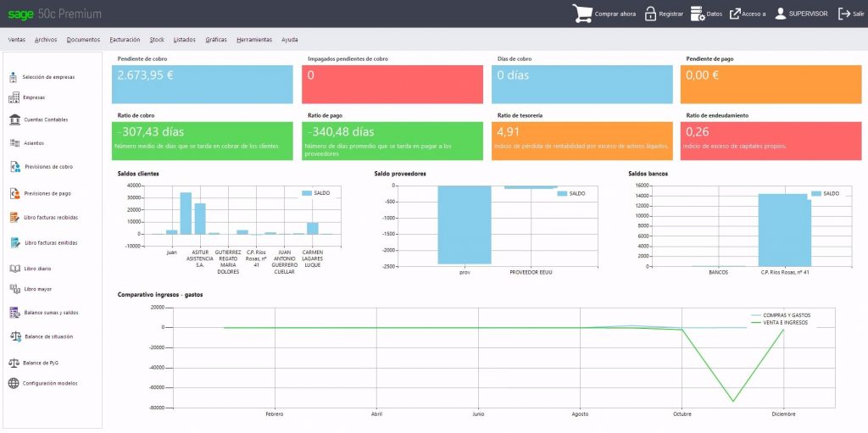Click the SUPERVISOR user icon
868x433 pixels.
click(781, 14)
